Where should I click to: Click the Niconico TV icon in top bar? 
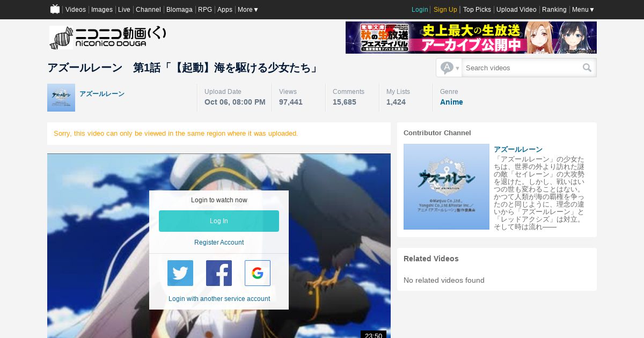tap(55, 9)
